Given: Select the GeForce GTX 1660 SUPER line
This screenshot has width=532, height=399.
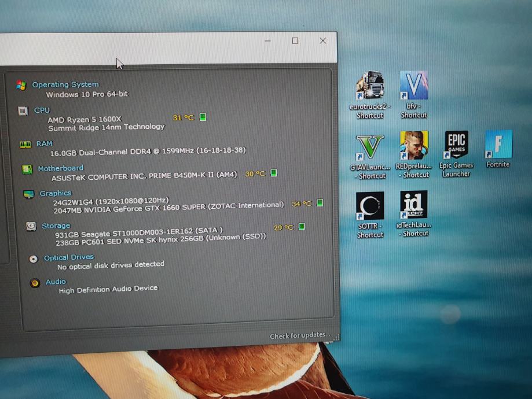Looking at the screenshot, I should (x=168, y=208).
